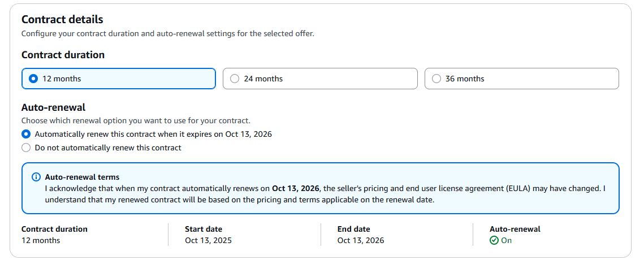The width and height of the screenshot is (644, 260).
Task: Click the Start date value Oct 13, 2025
Action: point(208,240)
